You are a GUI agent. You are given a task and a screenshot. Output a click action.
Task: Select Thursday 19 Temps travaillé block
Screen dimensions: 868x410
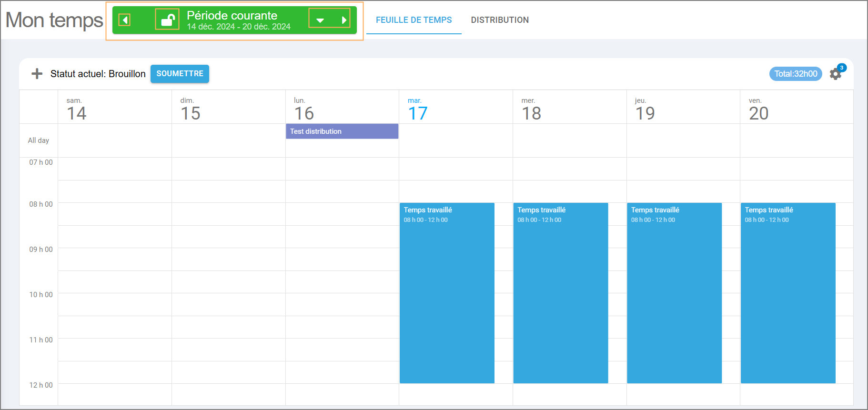[674, 293]
